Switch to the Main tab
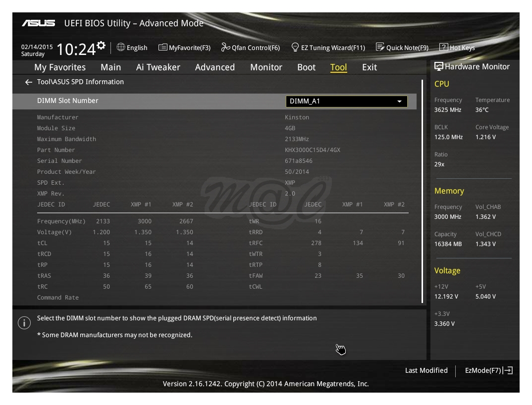 (110, 67)
